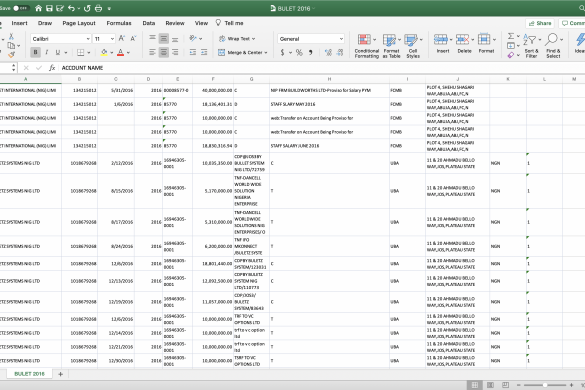Click Format as Table icon
585x390 pixels.
click(x=391, y=46)
